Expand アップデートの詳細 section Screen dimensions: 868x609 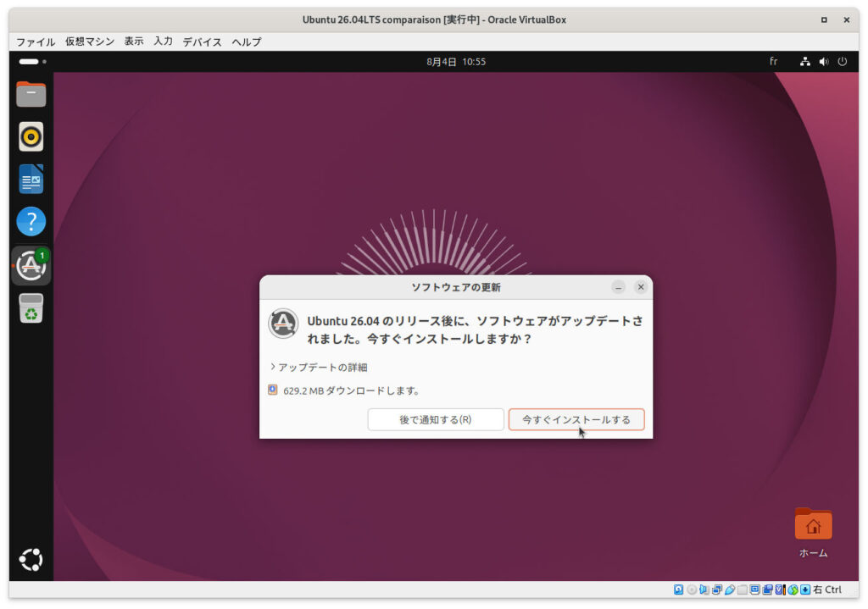coord(319,368)
